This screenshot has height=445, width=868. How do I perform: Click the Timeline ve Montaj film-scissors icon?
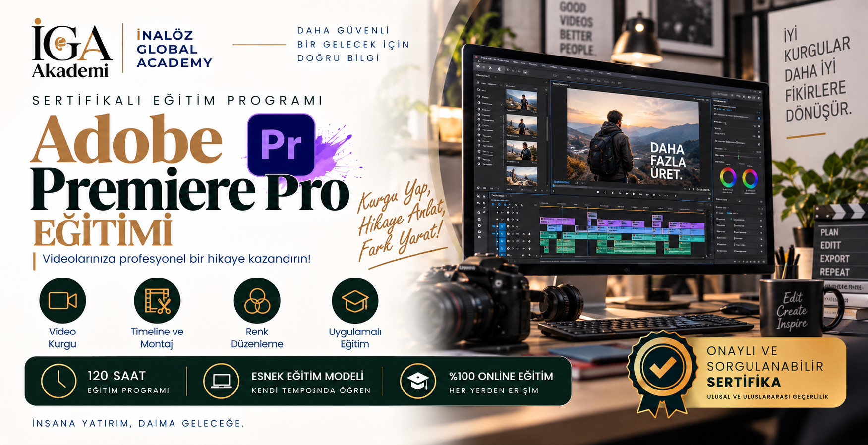coord(157,301)
